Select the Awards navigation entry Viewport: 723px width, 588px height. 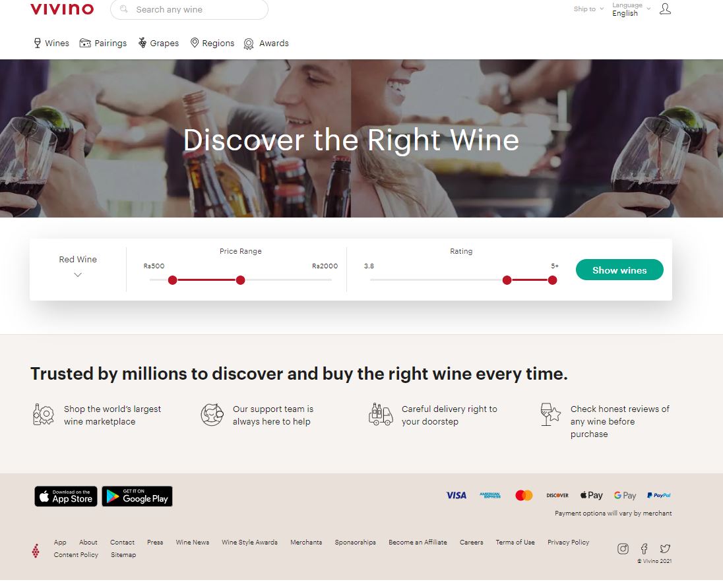[273, 43]
